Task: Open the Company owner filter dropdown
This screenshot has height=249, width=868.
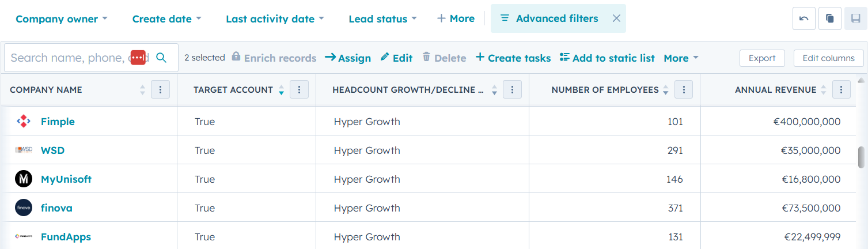Action: point(62,19)
